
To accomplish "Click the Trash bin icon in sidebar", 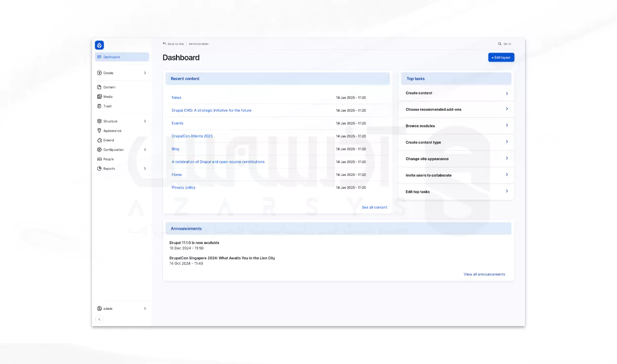I will coord(99,106).
